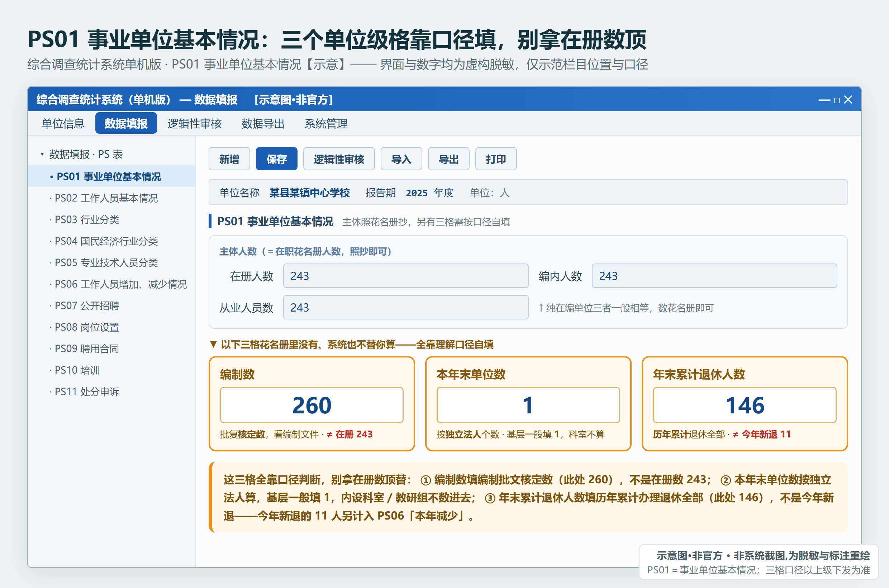This screenshot has width=889, height=588.
Task: Click the hint ≠ 今年新退 11
Action: click(x=762, y=434)
